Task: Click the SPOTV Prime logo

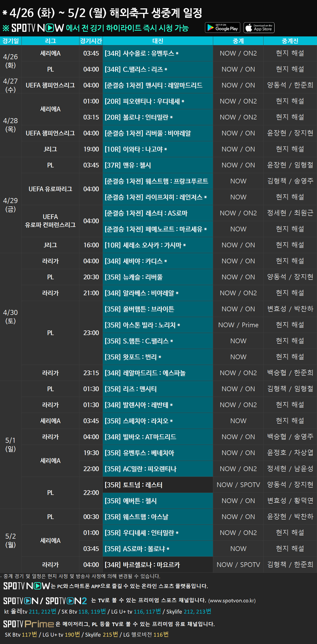Action: (x=29, y=624)
